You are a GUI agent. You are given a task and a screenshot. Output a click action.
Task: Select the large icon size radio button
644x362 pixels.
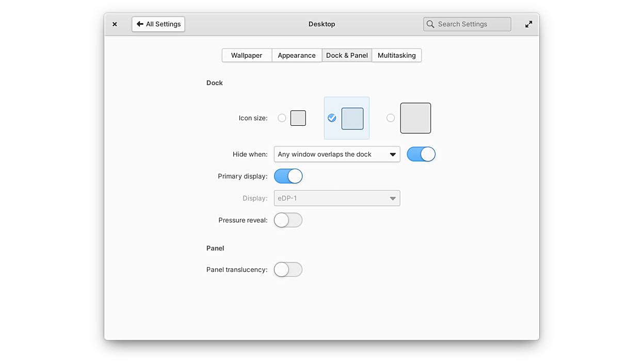(x=391, y=118)
